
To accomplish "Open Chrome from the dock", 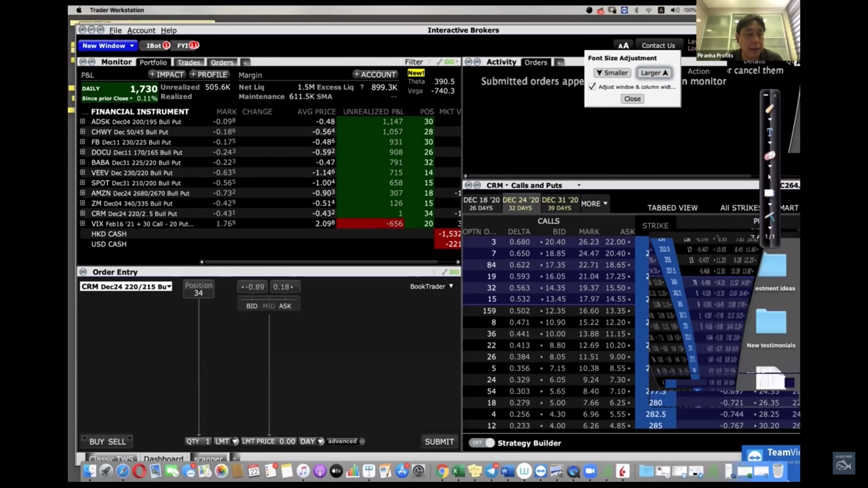I will pyautogui.click(x=442, y=471).
